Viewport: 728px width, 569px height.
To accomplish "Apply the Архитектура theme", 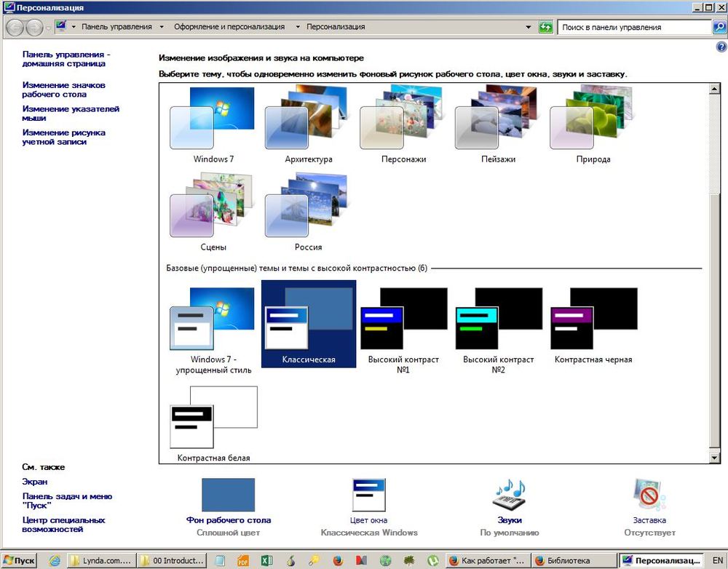I will [308, 124].
